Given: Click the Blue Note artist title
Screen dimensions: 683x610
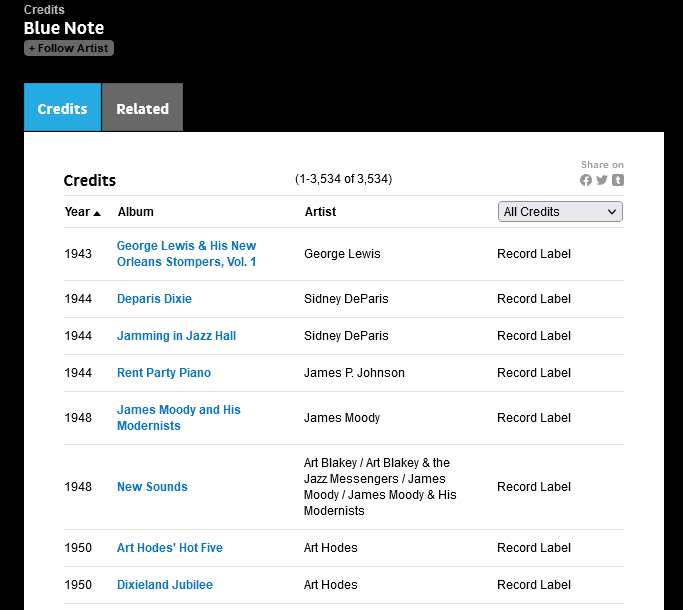Looking at the screenshot, I should point(64,28).
